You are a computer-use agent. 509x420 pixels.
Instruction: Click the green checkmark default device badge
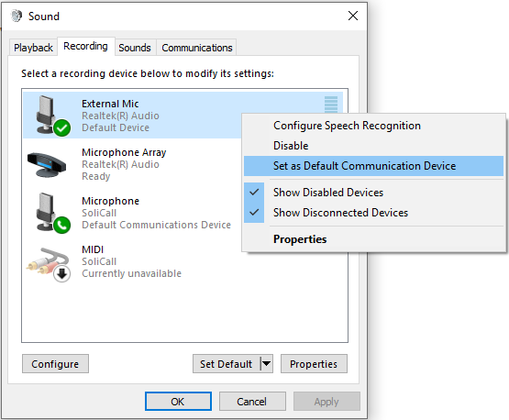[61, 127]
